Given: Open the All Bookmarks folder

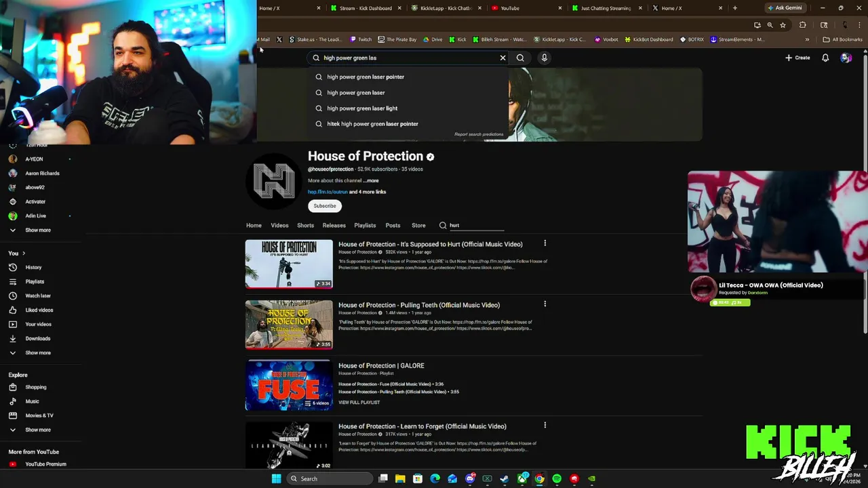Looking at the screenshot, I should [842, 39].
